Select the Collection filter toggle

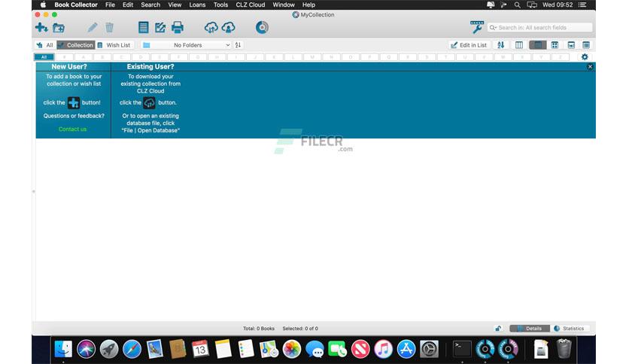click(76, 45)
